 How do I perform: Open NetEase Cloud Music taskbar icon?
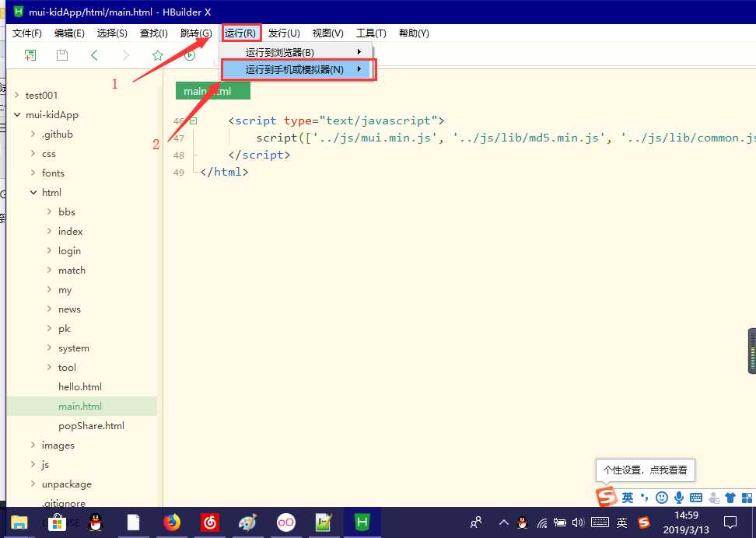point(210,522)
